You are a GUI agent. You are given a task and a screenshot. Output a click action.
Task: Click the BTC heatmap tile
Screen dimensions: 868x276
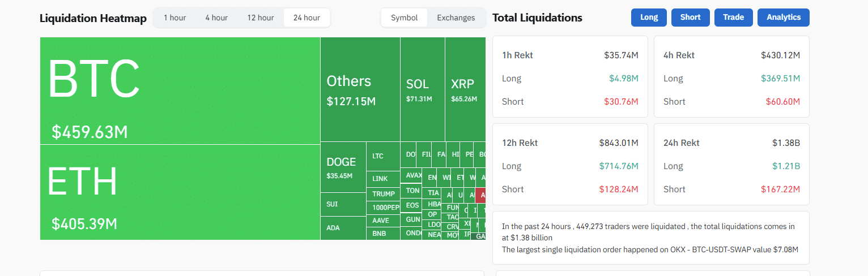pyautogui.click(x=180, y=90)
